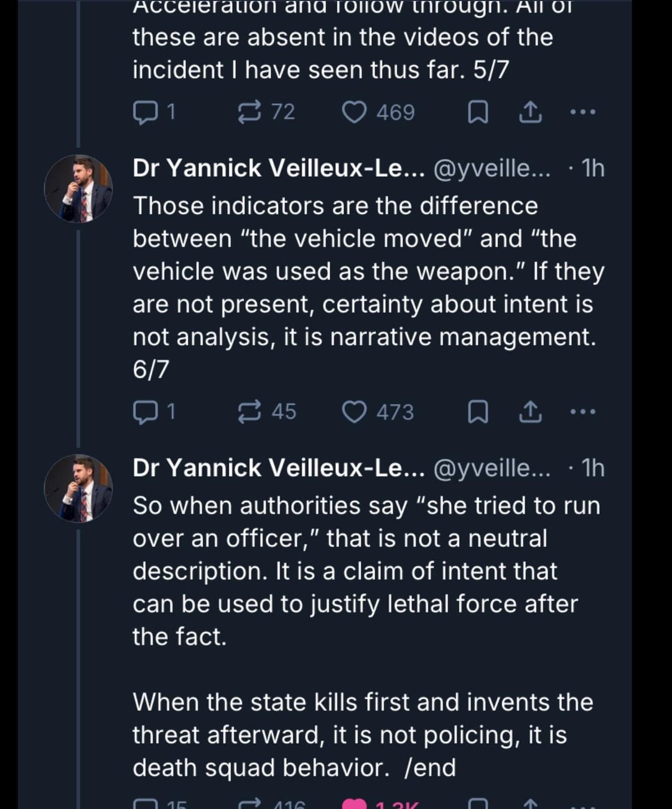Open Dr Yannick's name on the 6/7 tweet

click(278, 169)
